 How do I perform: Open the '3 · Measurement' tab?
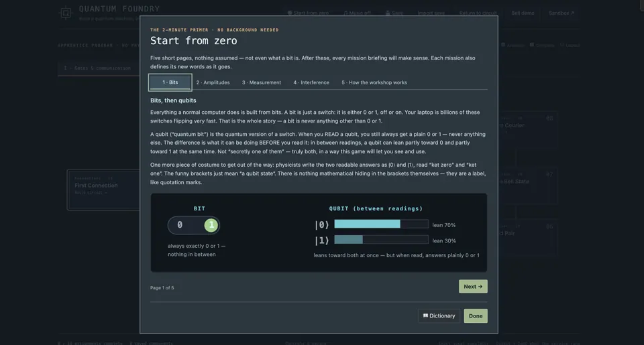click(x=262, y=82)
